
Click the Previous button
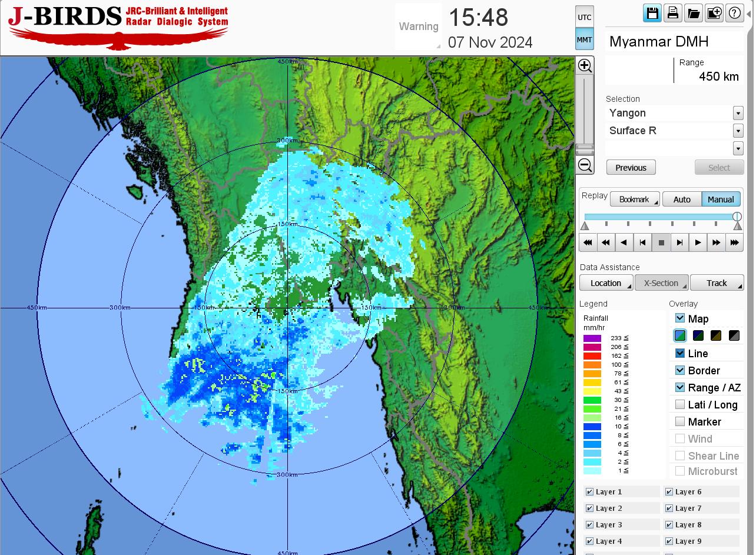click(631, 168)
